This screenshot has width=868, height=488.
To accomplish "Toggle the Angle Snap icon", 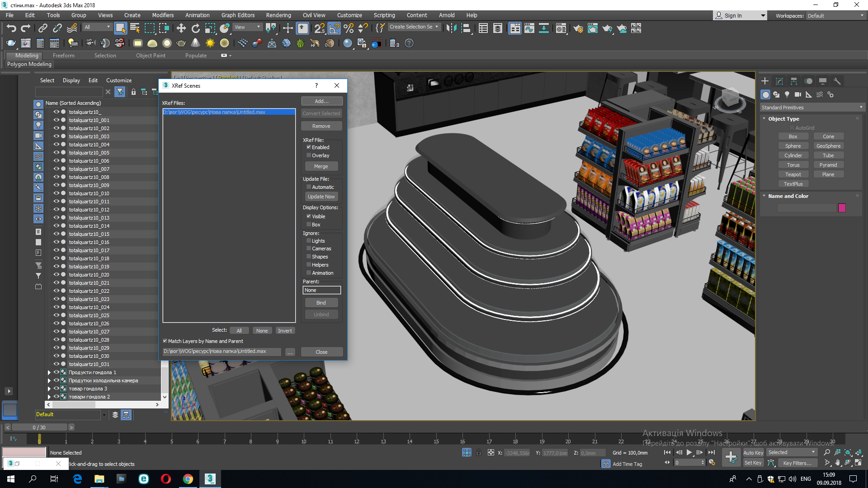I will (x=334, y=28).
